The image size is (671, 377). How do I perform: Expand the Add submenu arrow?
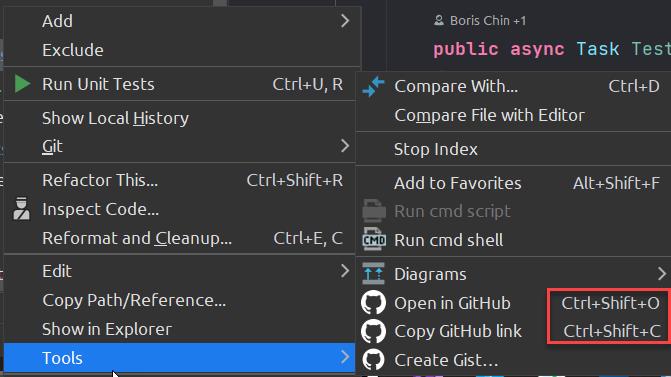click(x=345, y=21)
